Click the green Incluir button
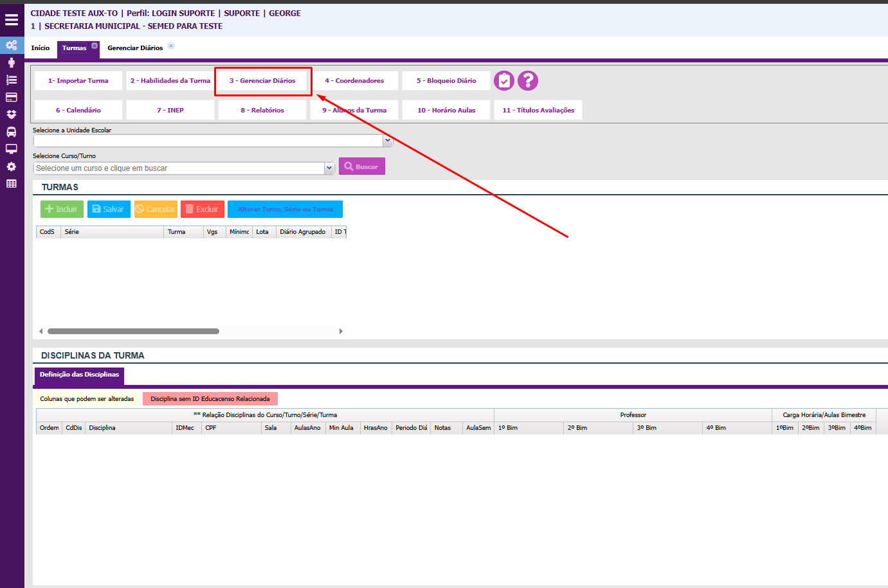 coord(62,209)
